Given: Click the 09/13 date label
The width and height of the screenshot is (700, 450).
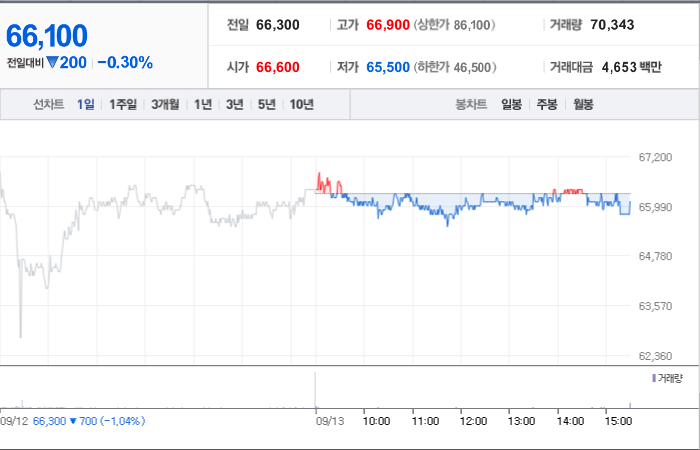Looking at the screenshot, I should [330, 421].
